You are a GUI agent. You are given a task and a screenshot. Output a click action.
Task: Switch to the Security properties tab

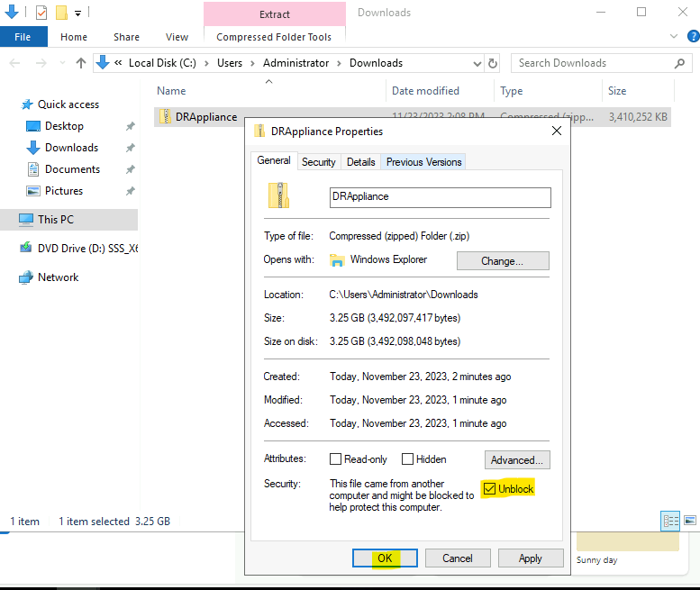click(318, 162)
